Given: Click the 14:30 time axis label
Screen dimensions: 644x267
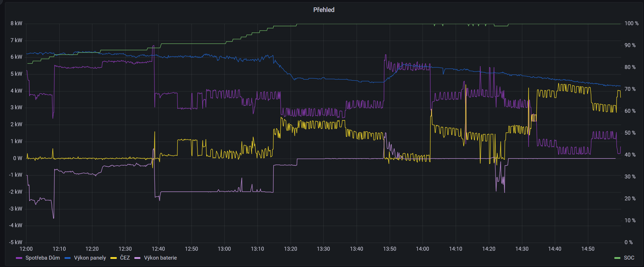Looking at the screenshot, I should 522,249.
